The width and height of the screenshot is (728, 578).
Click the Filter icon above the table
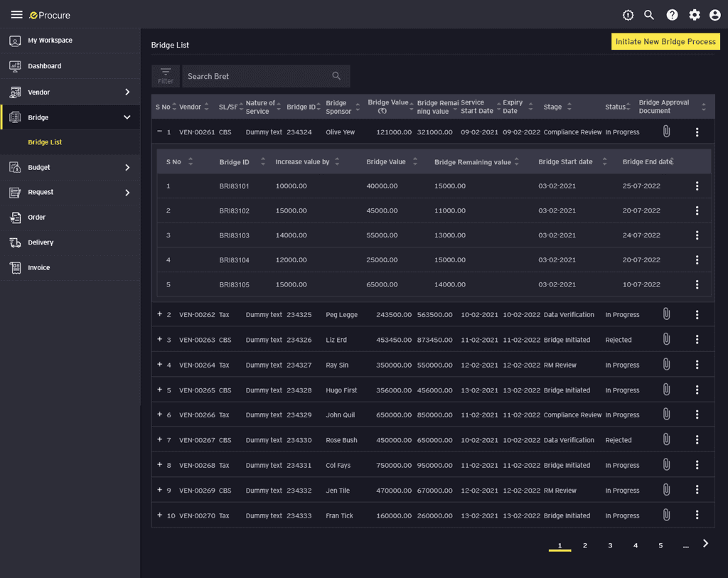(165, 76)
